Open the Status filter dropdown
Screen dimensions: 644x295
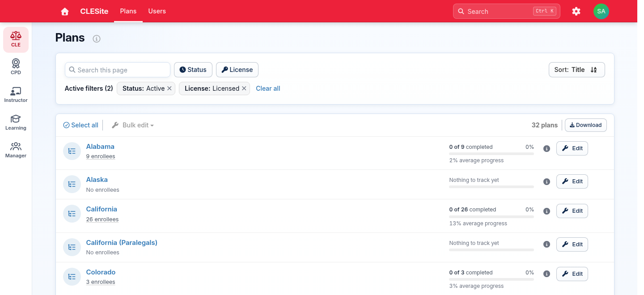pyautogui.click(x=193, y=70)
